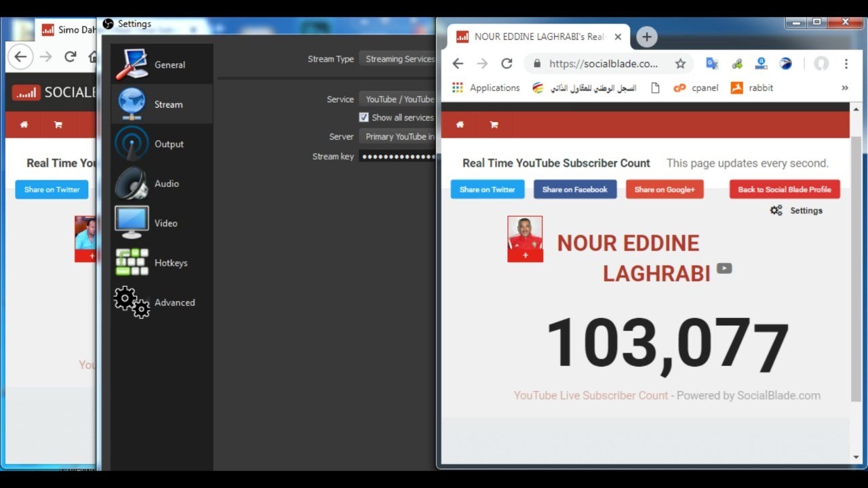Open a new tab with the plus button
868x488 pixels.
point(646,37)
